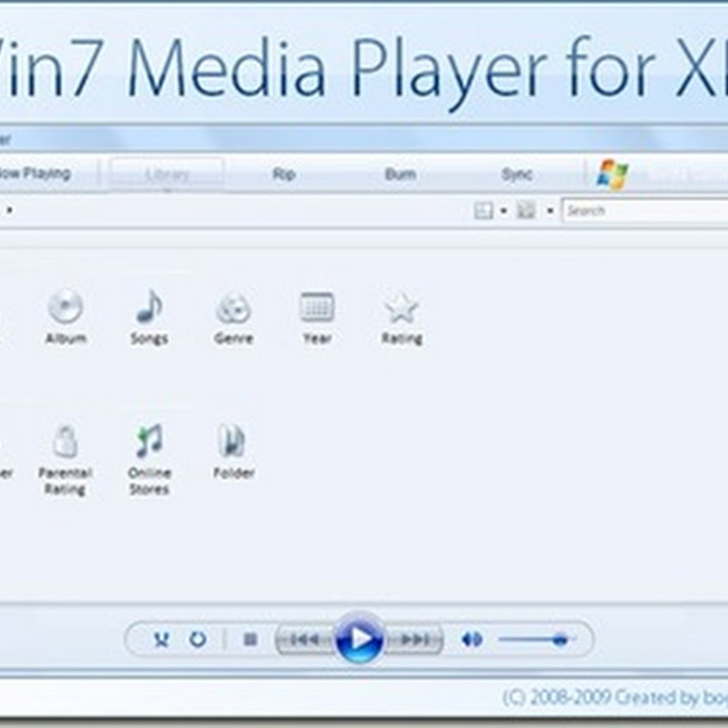The image size is (728, 728).
Task: Expand the breadcrumb arrow in address bar
Action: [10, 210]
